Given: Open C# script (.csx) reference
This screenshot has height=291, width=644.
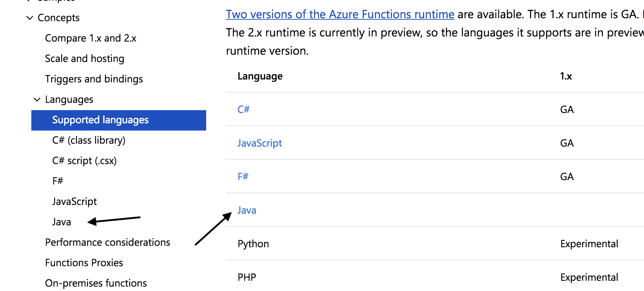Looking at the screenshot, I should click(85, 161).
